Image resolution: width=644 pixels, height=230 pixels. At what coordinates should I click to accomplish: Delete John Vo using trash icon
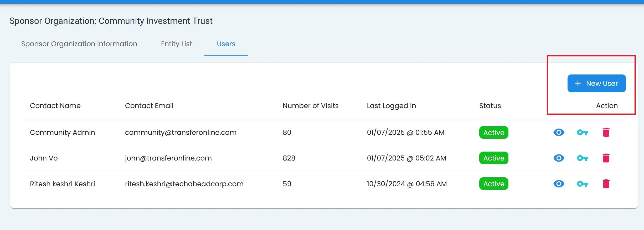tap(606, 158)
